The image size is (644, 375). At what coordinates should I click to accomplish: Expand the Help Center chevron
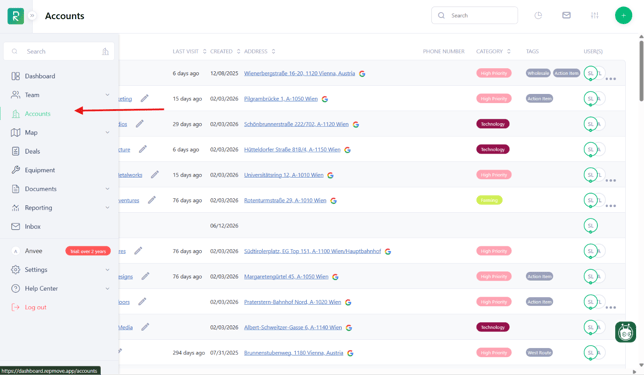tap(107, 288)
